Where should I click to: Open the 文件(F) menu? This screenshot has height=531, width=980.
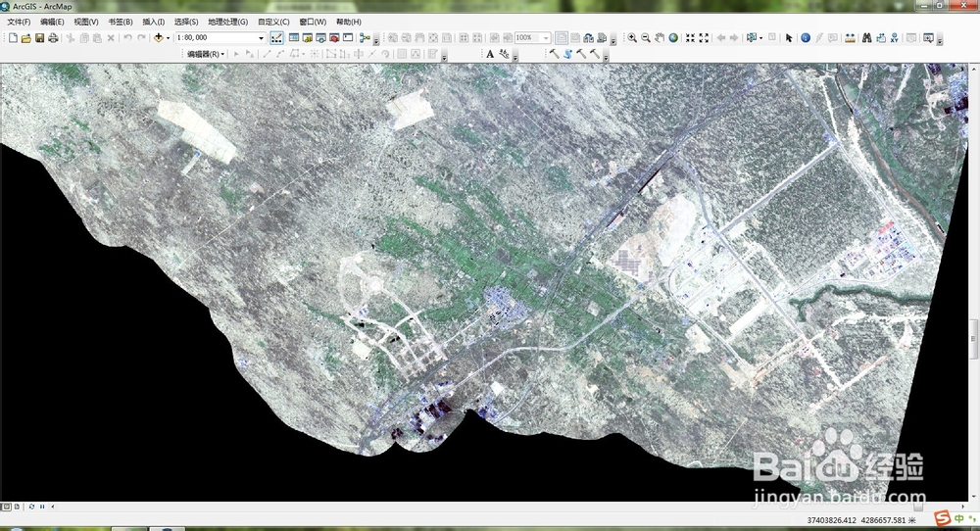coord(19,22)
